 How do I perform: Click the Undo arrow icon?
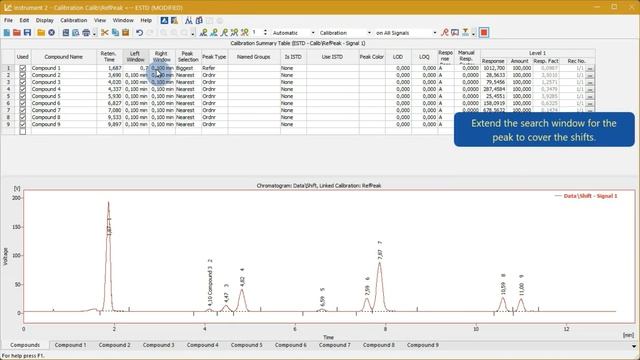tap(140, 33)
